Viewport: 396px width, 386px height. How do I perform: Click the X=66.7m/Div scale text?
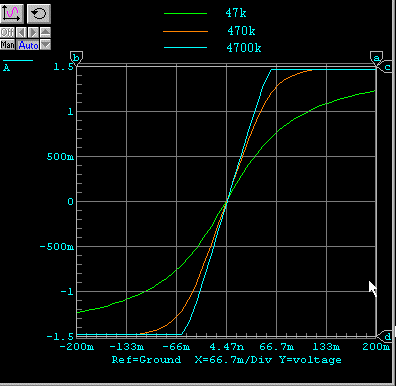[233, 360]
